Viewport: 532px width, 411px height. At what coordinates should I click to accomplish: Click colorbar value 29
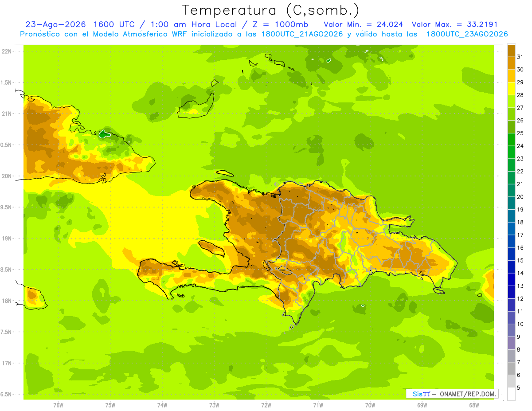[520, 82]
